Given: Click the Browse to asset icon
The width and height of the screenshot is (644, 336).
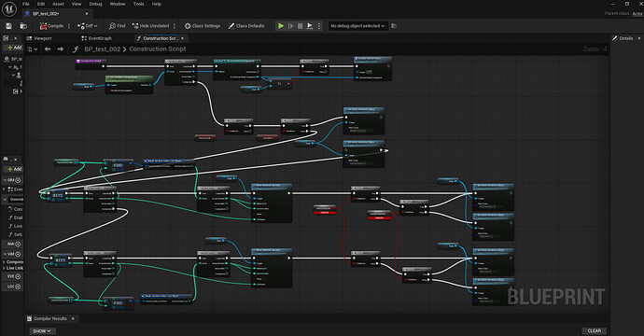Looking at the screenshot, I should pyautogui.click(x=23, y=26).
